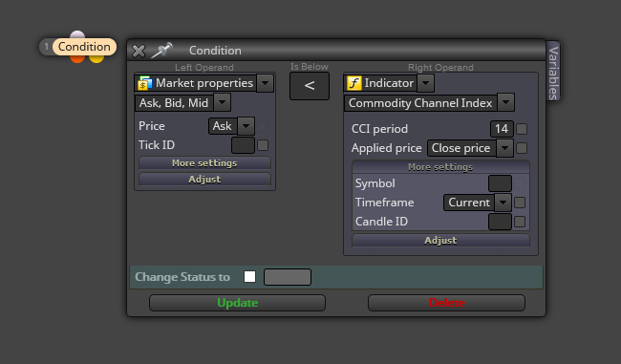
Task: Close the Condition dialog with X icon
Action: [x=139, y=51]
